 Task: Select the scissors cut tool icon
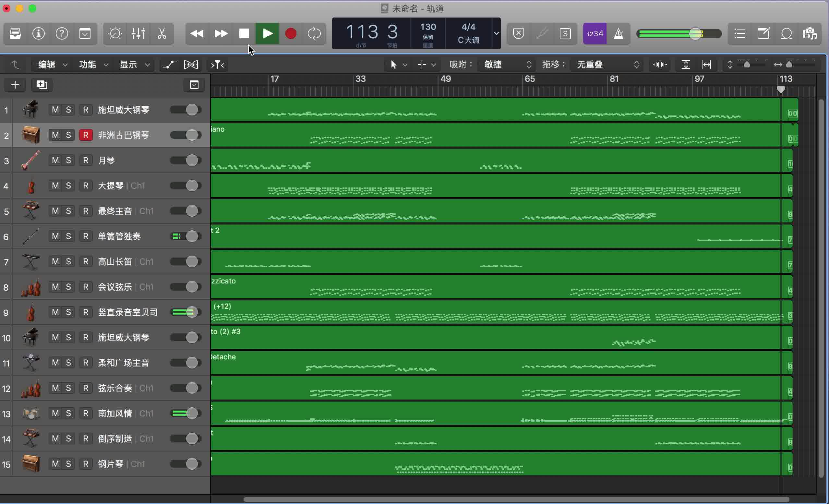pos(162,33)
